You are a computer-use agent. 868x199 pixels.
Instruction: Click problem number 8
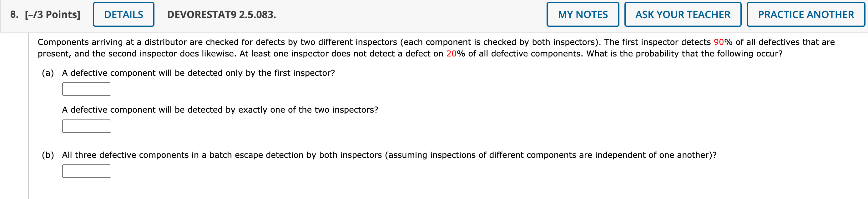[x=13, y=15]
